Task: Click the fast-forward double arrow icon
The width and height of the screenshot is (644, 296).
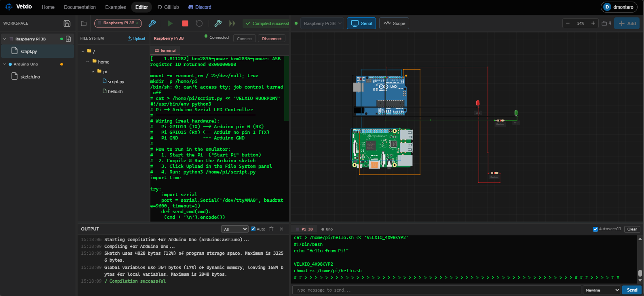Action: [x=232, y=23]
